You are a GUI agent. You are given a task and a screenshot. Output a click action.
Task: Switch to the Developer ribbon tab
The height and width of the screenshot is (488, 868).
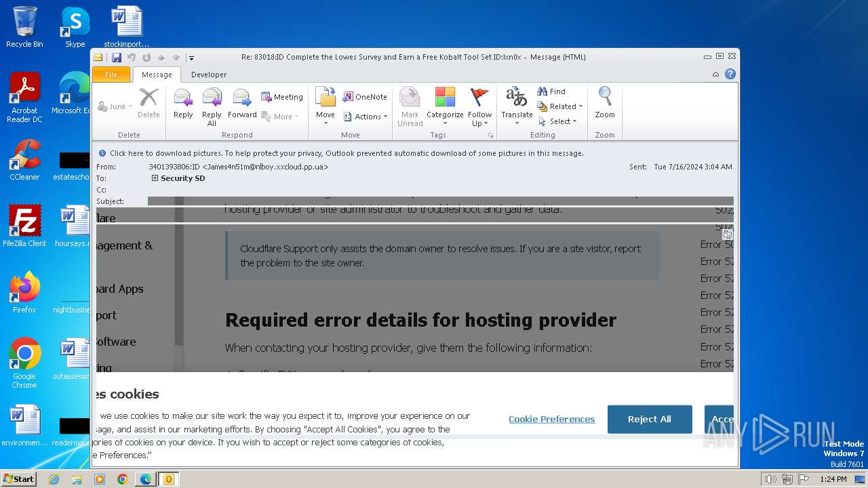point(209,75)
